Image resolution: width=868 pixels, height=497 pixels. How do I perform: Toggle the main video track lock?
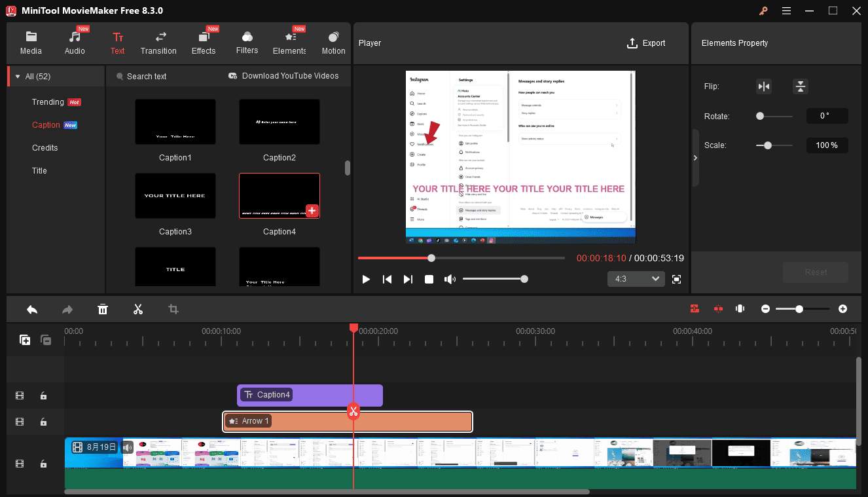point(43,464)
